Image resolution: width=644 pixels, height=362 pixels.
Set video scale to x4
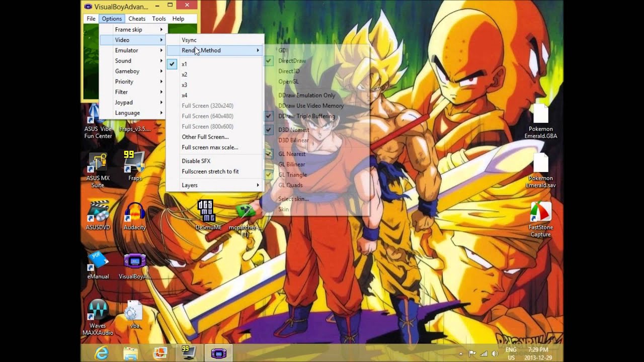click(x=215, y=95)
